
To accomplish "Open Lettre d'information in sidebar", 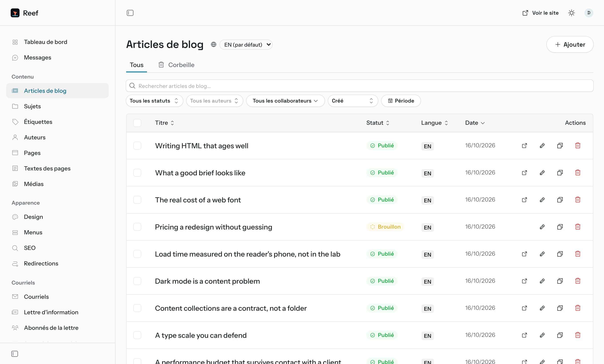I will pyautogui.click(x=58, y=312).
